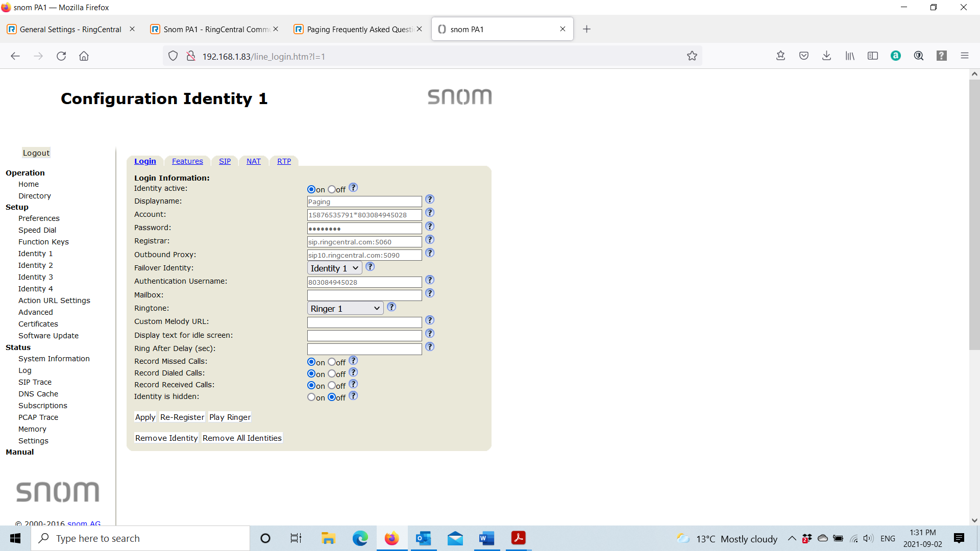Viewport: 980px width, 551px height.
Task: Turn Record Missed Calls off
Action: (x=332, y=362)
